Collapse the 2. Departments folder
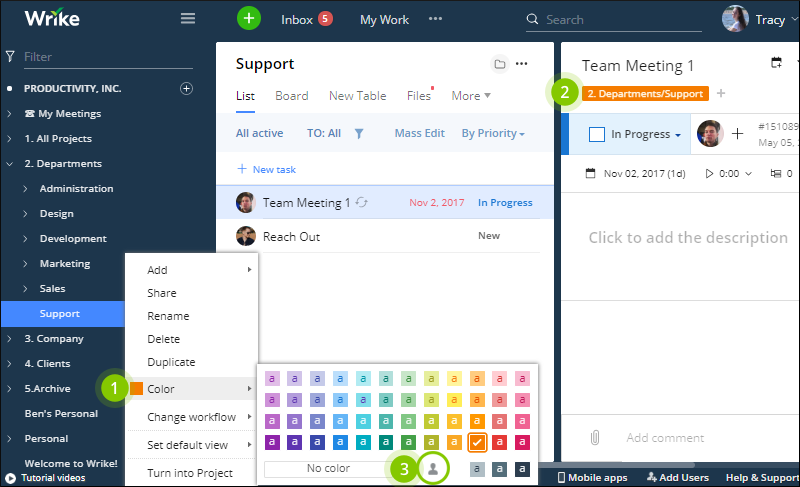The width and height of the screenshot is (800, 487). click(x=9, y=164)
